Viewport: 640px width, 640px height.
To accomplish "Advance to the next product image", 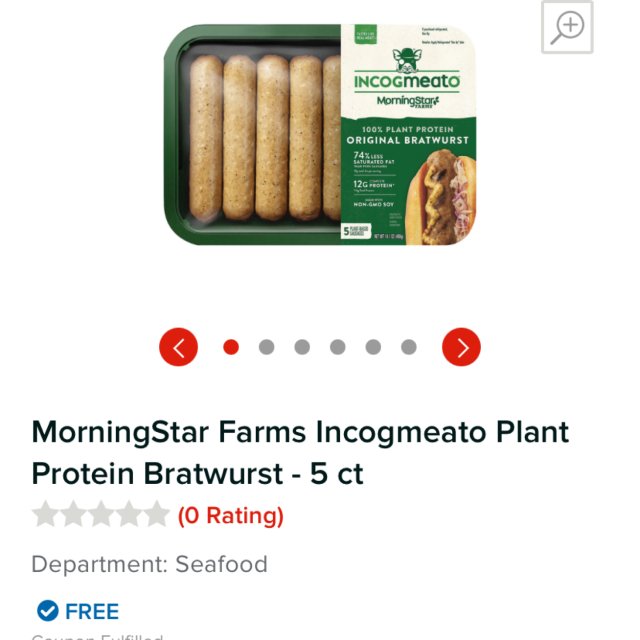I will coord(461,347).
